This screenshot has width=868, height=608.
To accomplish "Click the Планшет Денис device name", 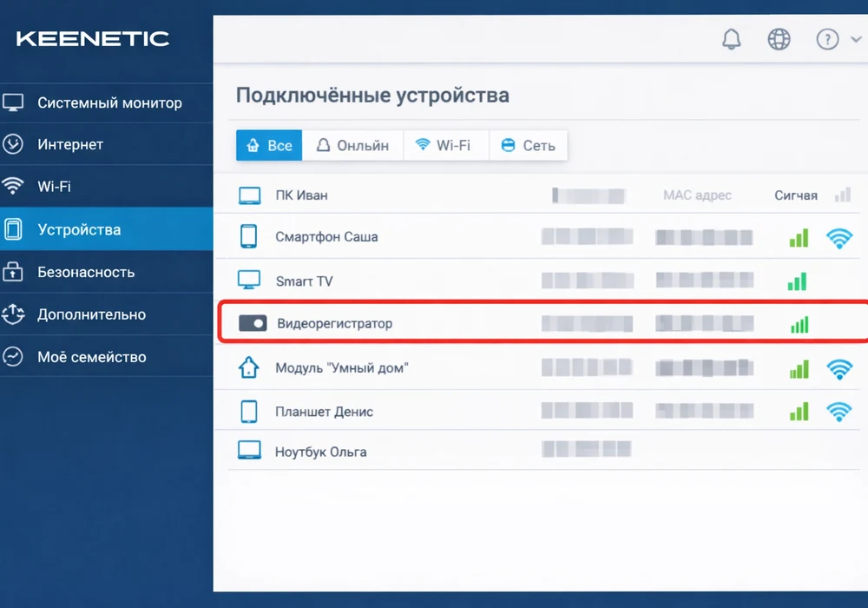I will pos(324,412).
